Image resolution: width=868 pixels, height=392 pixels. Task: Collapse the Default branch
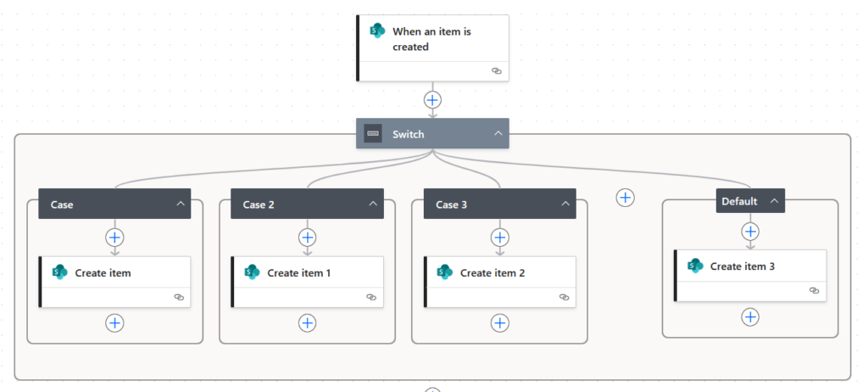(775, 201)
